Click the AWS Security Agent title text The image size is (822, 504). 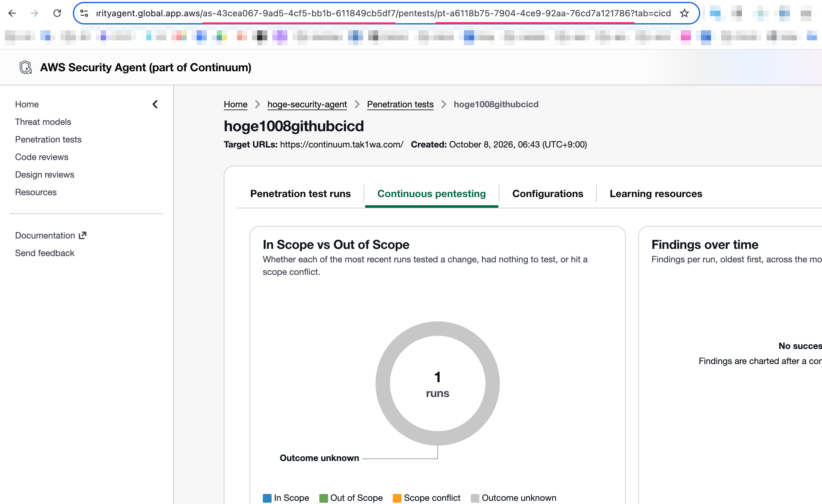pyautogui.click(x=146, y=67)
